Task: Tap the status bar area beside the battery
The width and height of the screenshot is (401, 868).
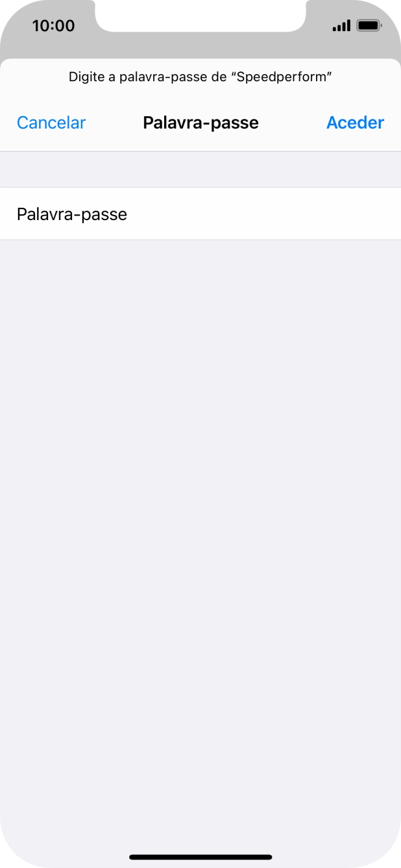Action: pyautogui.click(x=391, y=26)
